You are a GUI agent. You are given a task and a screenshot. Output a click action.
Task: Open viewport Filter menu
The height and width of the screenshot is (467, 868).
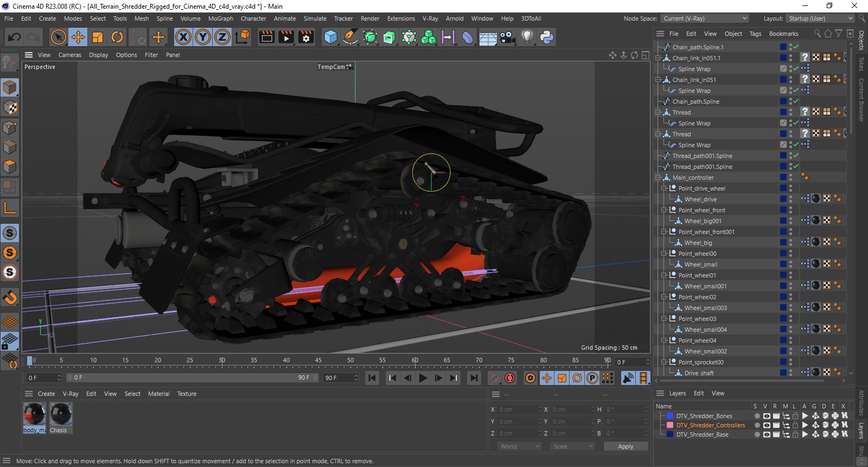pos(151,55)
